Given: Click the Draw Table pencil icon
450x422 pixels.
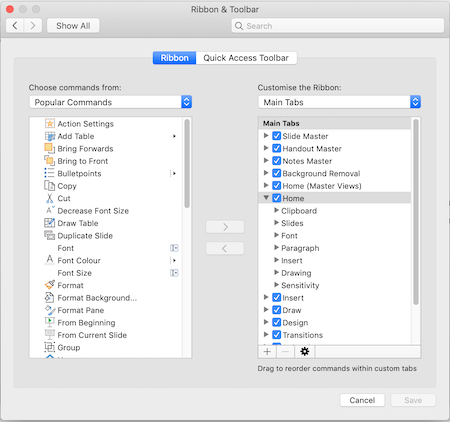Looking at the screenshot, I should pos(50,223).
